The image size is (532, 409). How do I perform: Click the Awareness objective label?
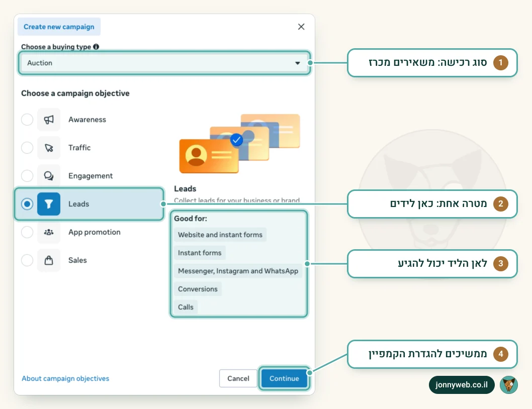pos(87,120)
